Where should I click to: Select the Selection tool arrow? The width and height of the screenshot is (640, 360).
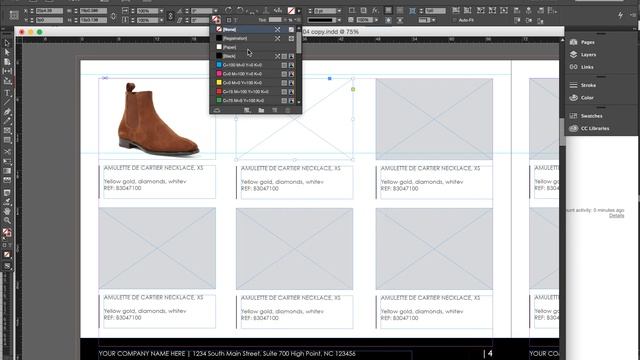7,43
